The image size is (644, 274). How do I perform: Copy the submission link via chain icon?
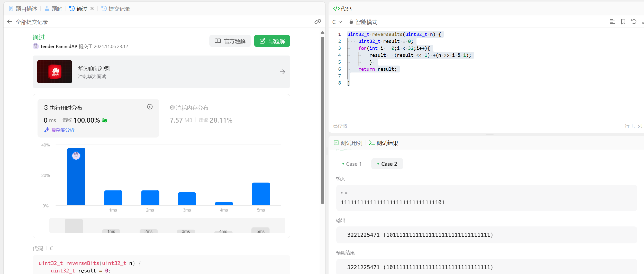318,22
